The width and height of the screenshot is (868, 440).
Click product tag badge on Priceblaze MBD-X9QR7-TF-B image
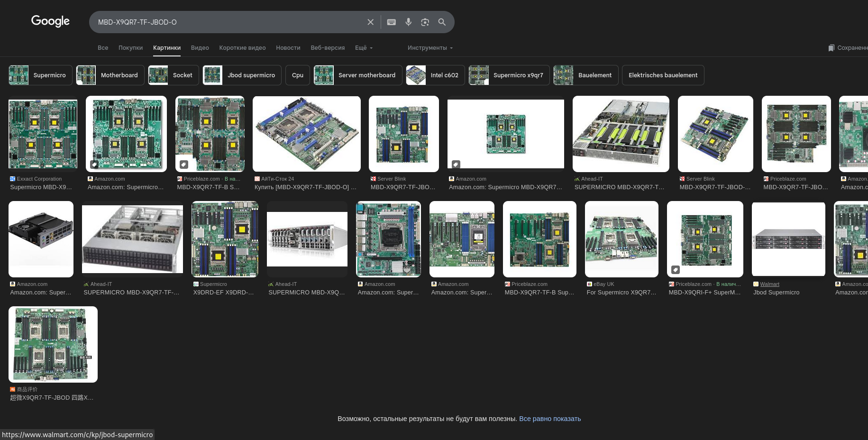pyautogui.click(x=184, y=165)
